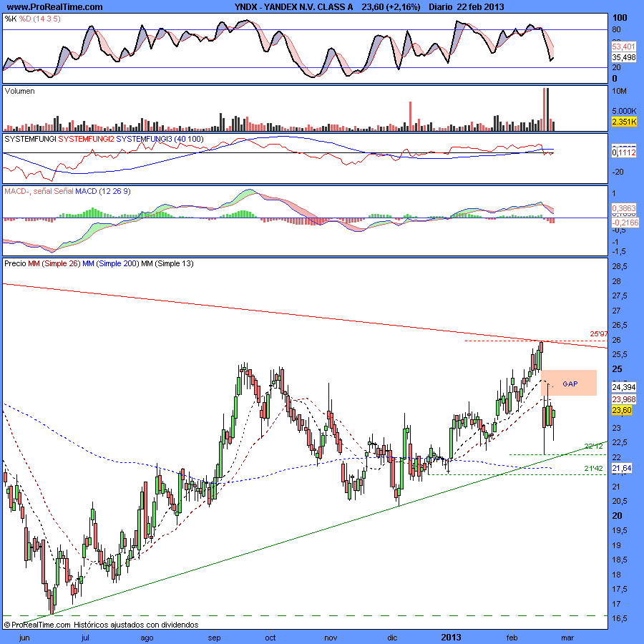
Task: Click the nov month axis label
Action: (x=331, y=638)
